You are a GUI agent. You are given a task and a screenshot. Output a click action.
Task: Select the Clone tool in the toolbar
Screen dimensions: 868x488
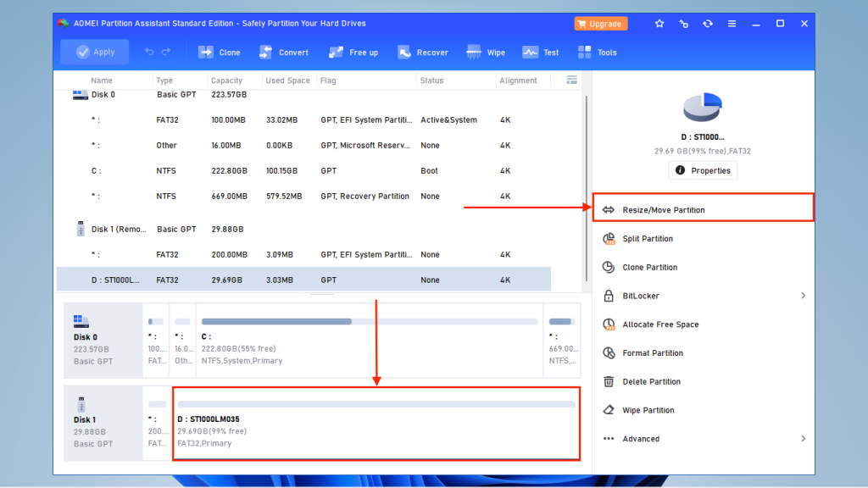click(x=220, y=52)
